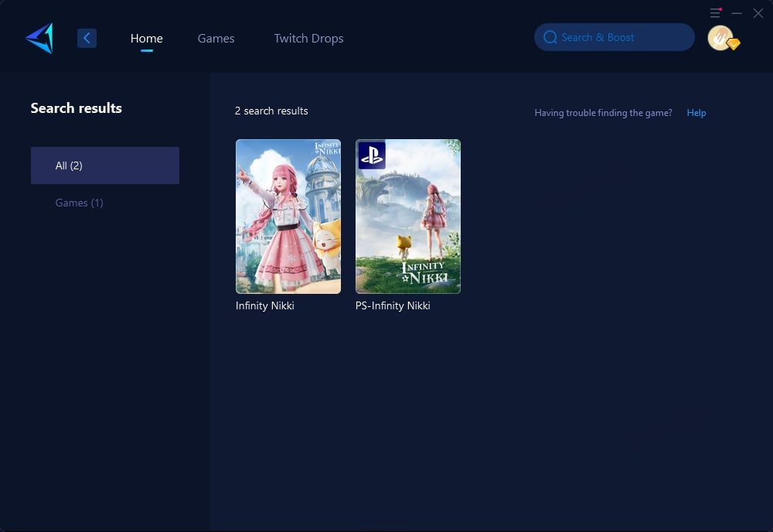Click the search magnifier icon
773x532 pixels.
pyautogui.click(x=550, y=37)
